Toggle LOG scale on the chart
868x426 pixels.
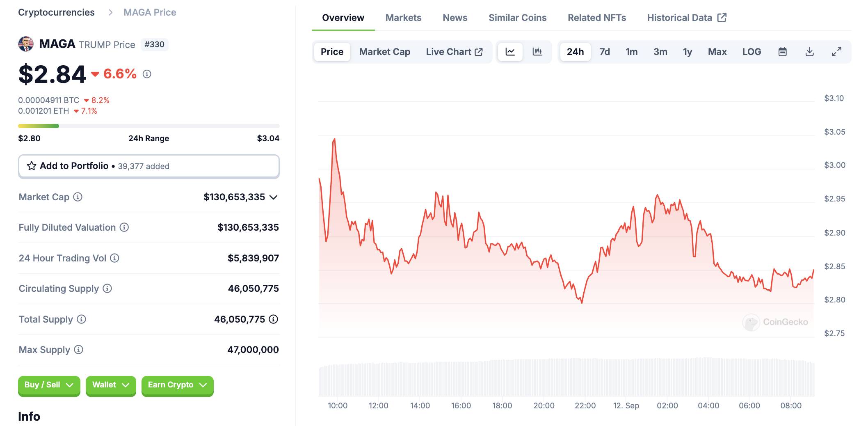point(752,52)
